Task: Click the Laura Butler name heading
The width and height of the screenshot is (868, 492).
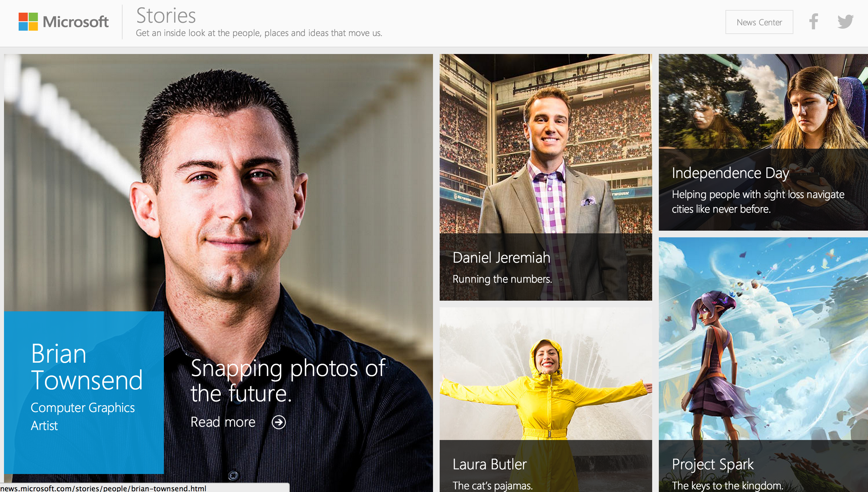Action: [490, 465]
